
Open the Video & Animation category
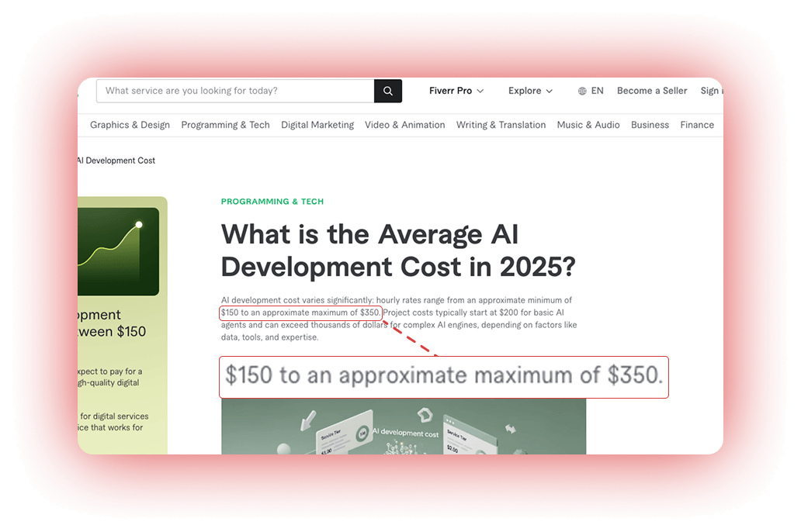click(404, 125)
